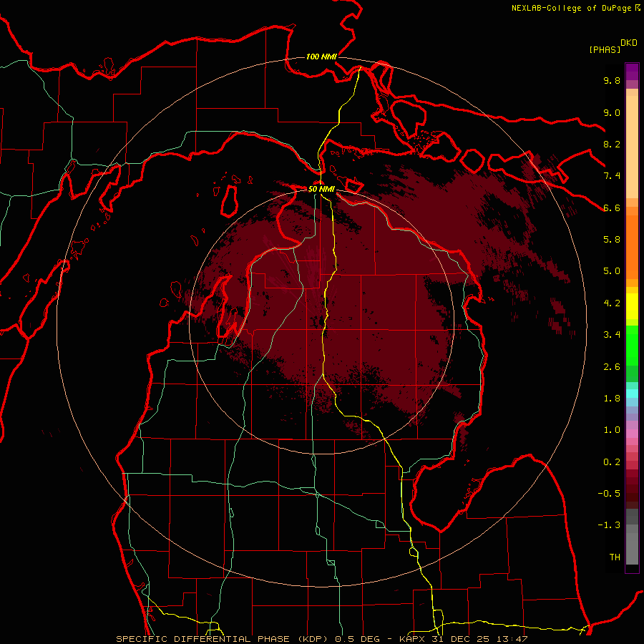Pick the orange band on color scale
This screenshot has height=644, width=644.
click(632, 246)
